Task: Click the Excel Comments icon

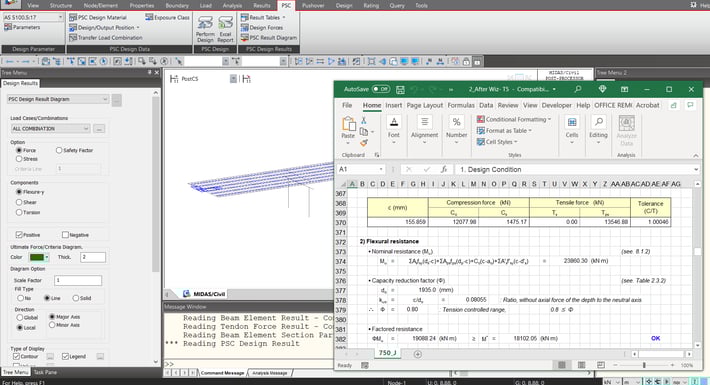Action: [x=690, y=105]
